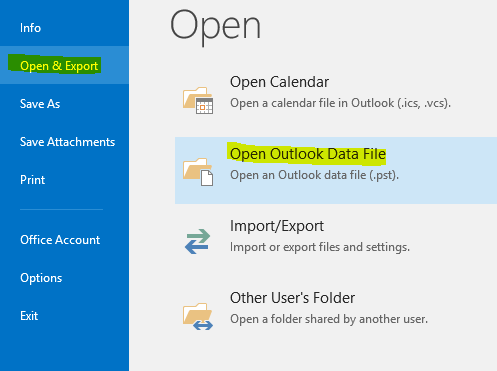Click the Open Calendar title
Screen dimensions: 497x371
click(279, 82)
